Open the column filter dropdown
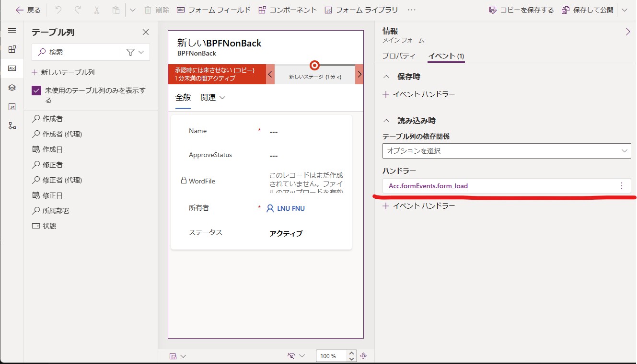 tap(135, 52)
